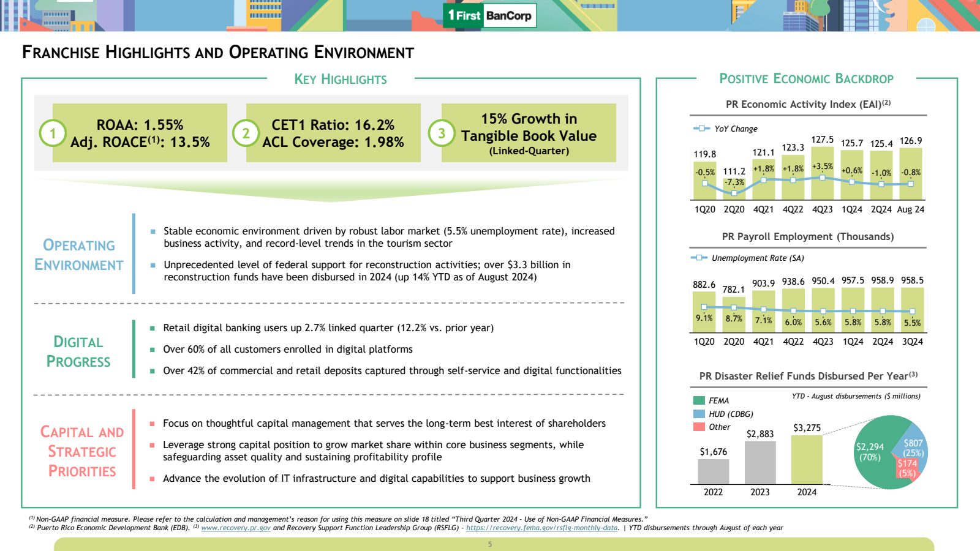
Task: Click the Unemployment Rate (SA) legend marker
Action: [x=699, y=258]
